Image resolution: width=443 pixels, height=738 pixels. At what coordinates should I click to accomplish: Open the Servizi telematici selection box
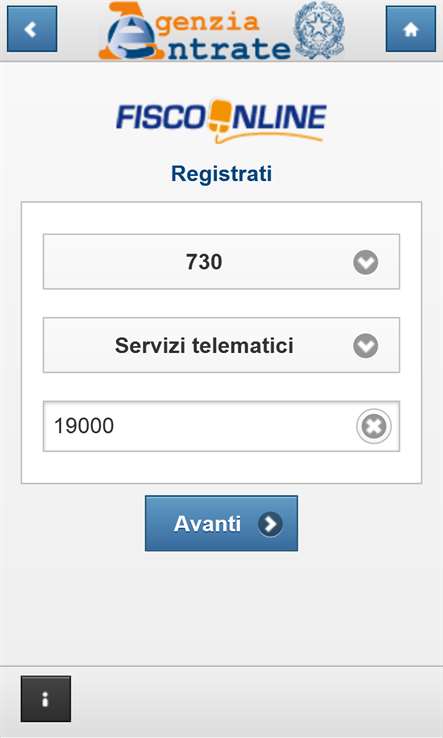[221, 345]
